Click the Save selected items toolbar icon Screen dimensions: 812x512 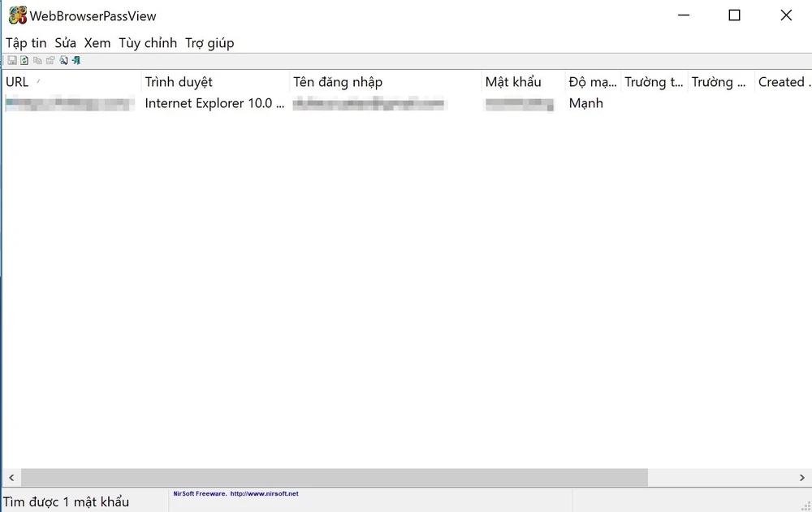click(11, 60)
